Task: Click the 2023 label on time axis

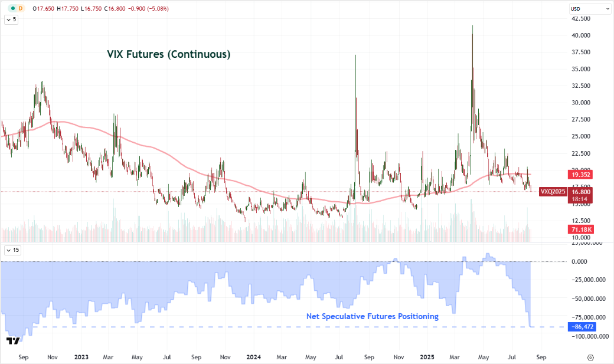Action: [81, 357]
